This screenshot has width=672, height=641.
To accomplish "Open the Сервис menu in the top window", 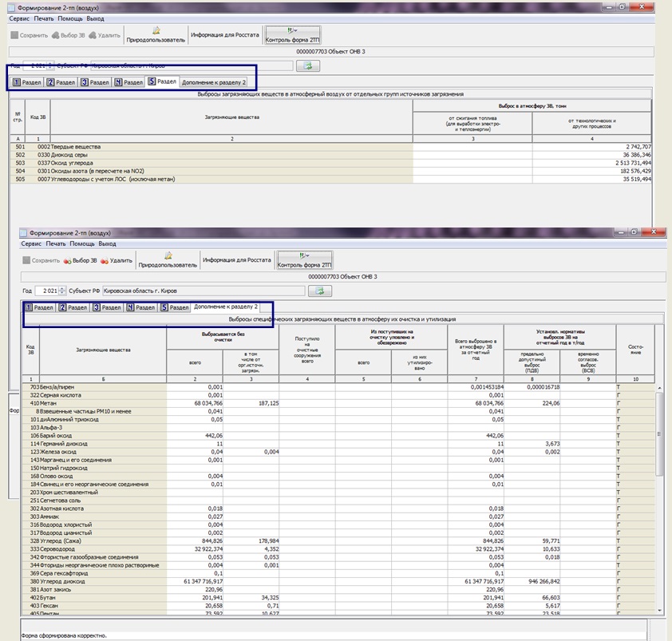I will point(20,18).
